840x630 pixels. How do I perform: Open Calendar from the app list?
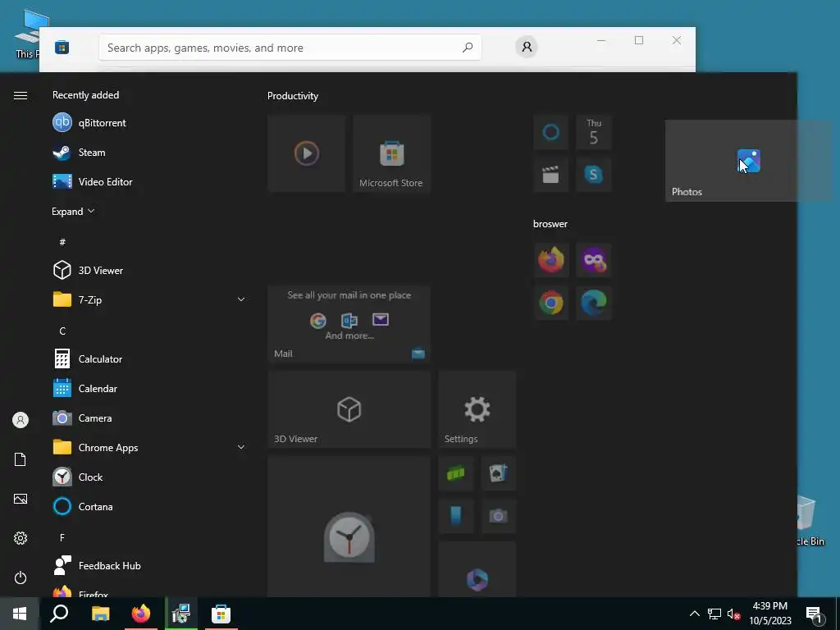point(149,388)
